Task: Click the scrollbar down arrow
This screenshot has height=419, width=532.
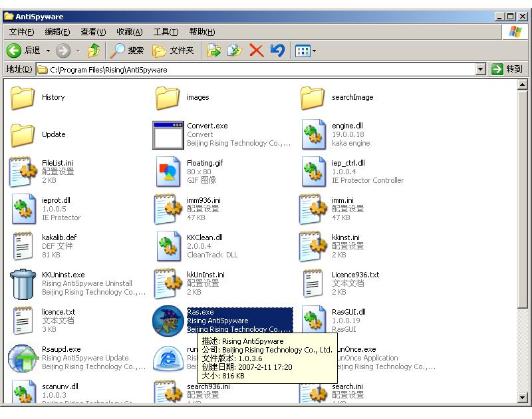Action: (x=522, y=397)
